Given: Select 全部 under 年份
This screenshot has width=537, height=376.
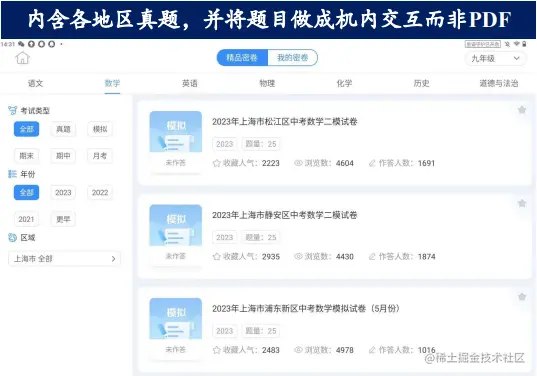Looking at the screenshot, I should (26, 192).
